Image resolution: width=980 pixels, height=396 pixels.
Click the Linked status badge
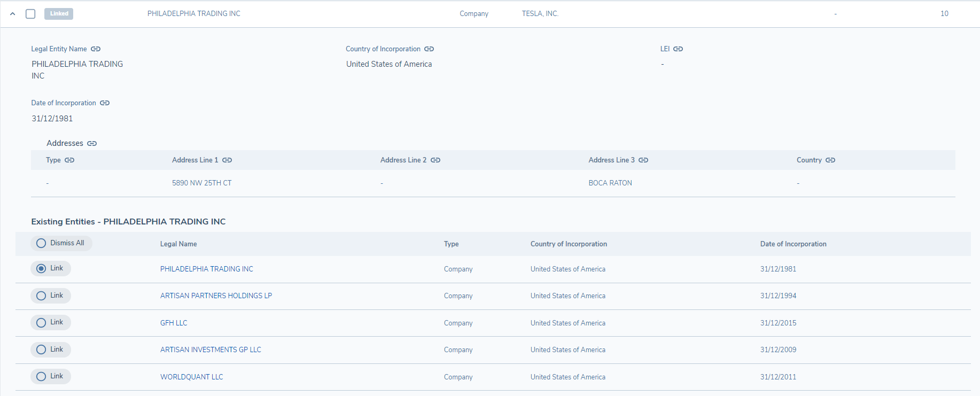59,14
